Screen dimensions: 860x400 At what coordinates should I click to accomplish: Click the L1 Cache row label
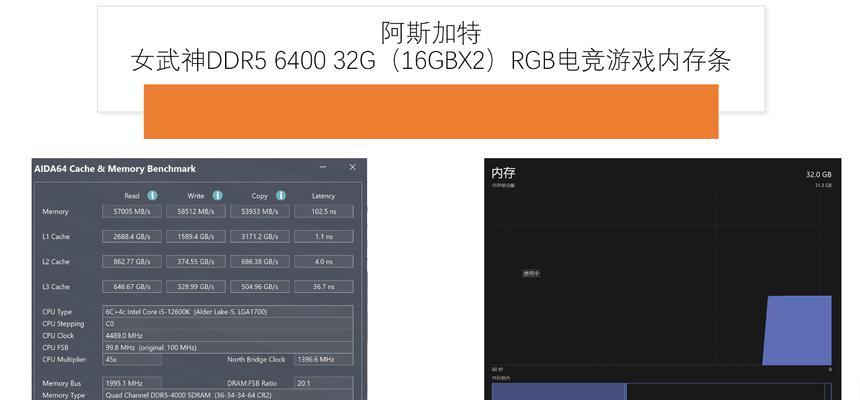point(56,236)
